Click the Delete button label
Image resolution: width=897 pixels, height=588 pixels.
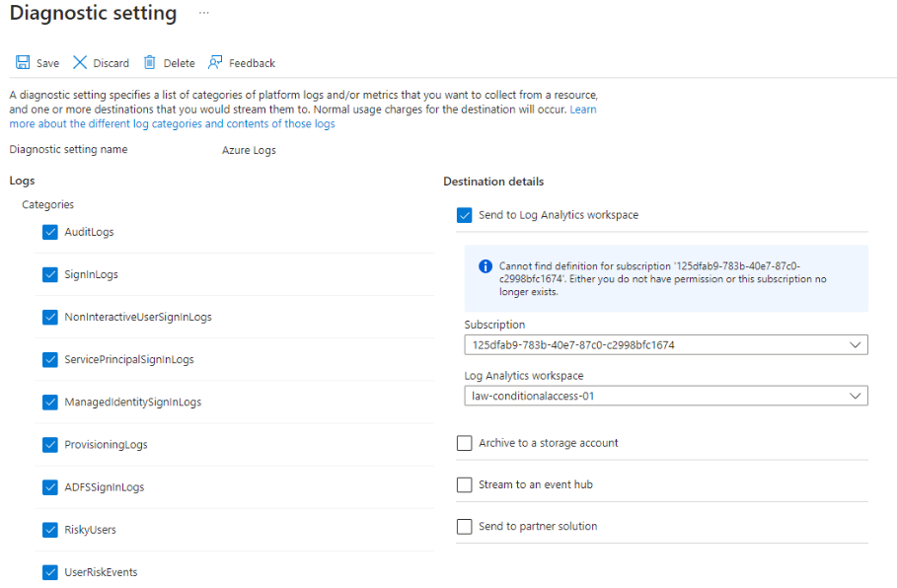tap(179, 63)
